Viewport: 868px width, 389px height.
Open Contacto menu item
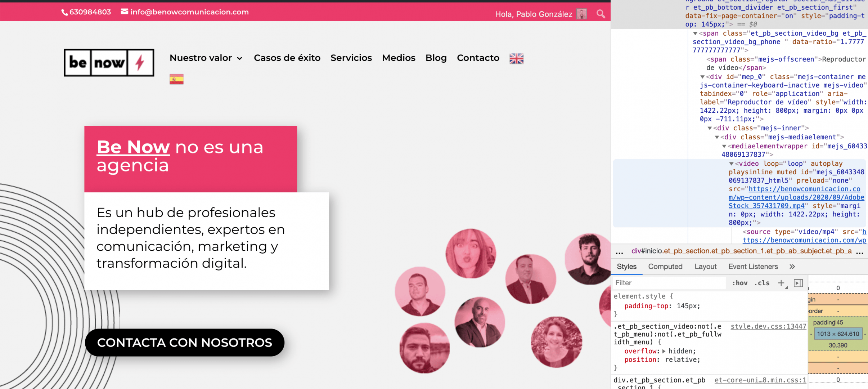pos(478,58)
